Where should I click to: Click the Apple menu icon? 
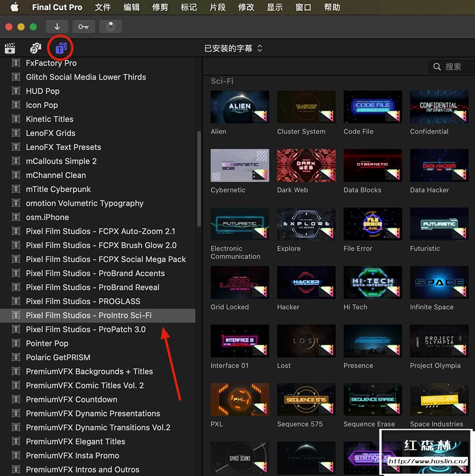tap(14, 7)
